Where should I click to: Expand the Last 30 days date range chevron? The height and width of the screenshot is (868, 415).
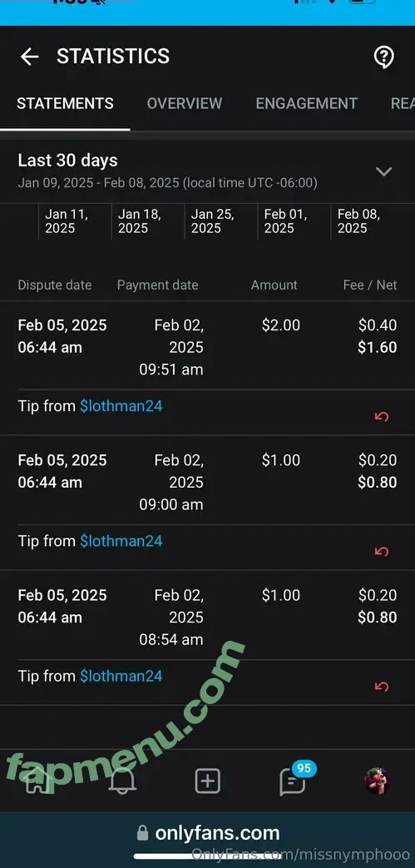[384, 171]
